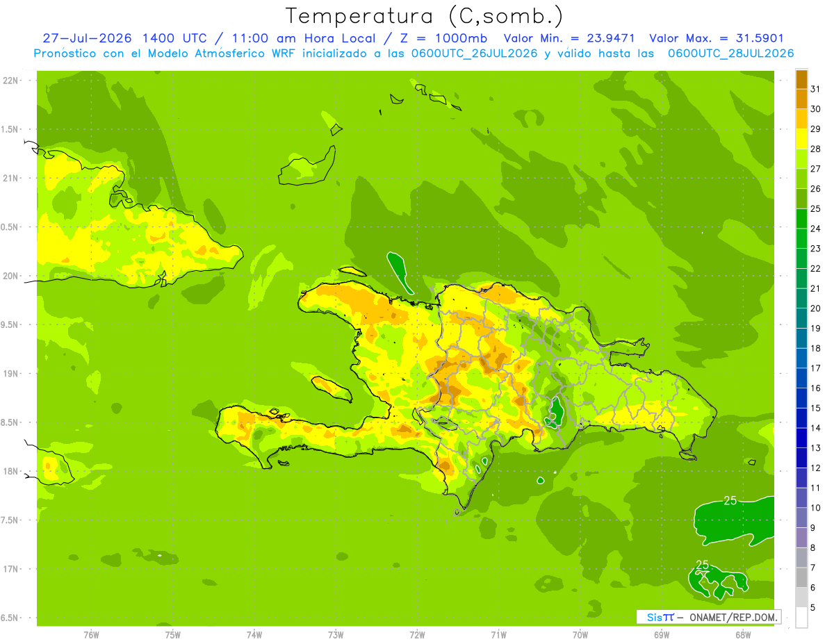Click colorbar value label "14"
The width and height of the screenshot is (834, 644).
816,428
